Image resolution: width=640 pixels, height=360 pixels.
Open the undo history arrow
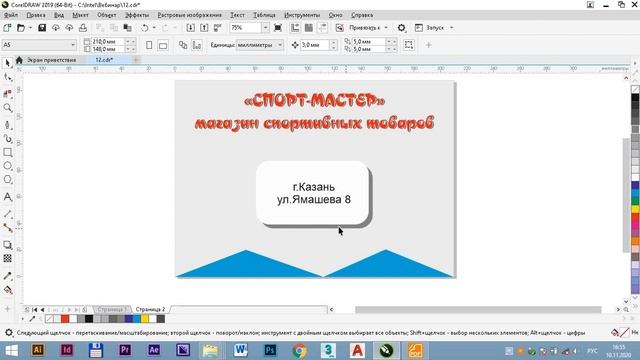[154, 28]
